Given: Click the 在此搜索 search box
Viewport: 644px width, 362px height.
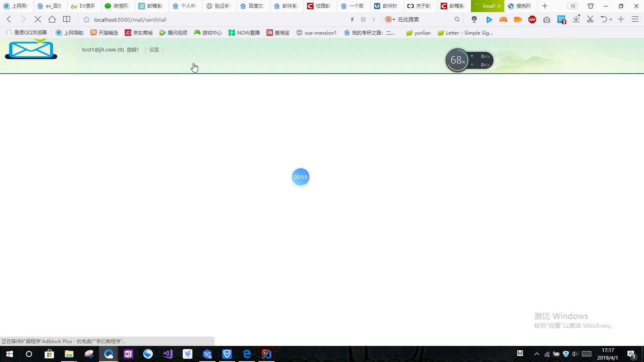Looking at the screenshot, I should point(423,19).
